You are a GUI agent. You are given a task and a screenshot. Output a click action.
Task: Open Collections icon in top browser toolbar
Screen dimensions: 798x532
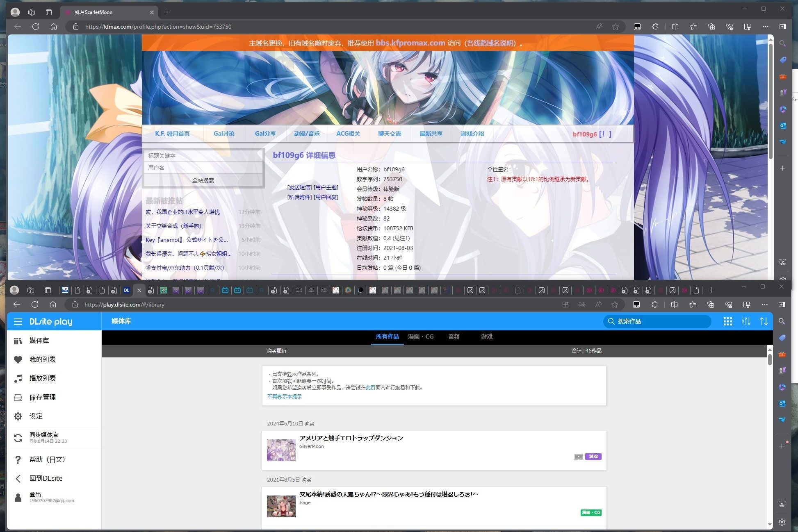[711, 27]
